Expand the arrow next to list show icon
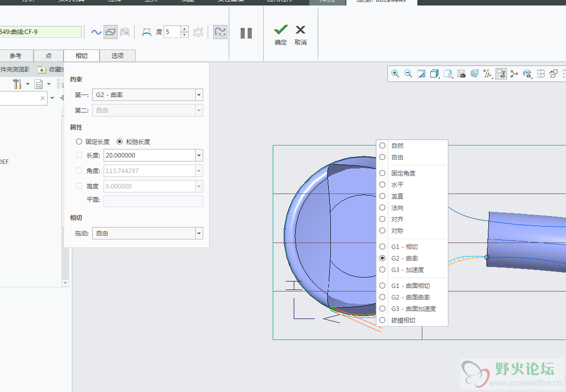This screenshot has height=392, width=566. click(x=49, y=84)
